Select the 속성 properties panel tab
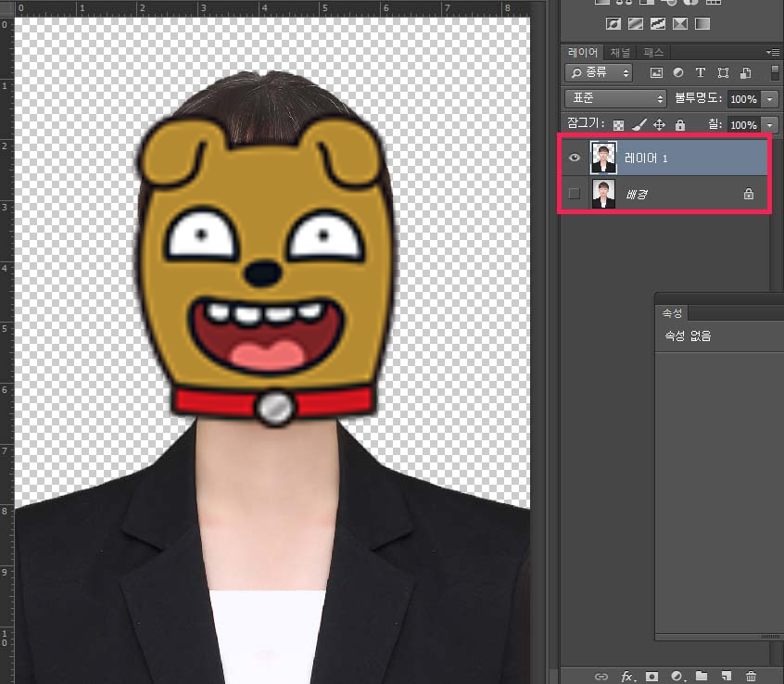This screenshot has height=684, width=784. [672, 313]
